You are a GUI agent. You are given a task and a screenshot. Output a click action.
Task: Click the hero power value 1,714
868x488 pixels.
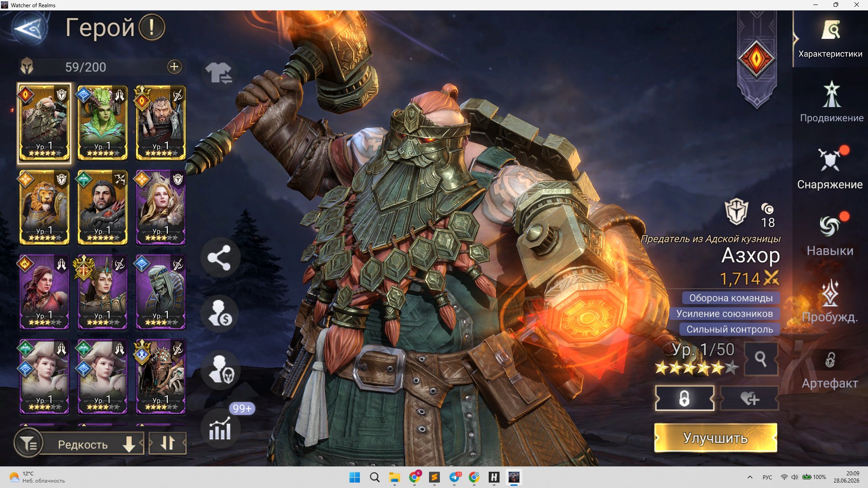740,279
